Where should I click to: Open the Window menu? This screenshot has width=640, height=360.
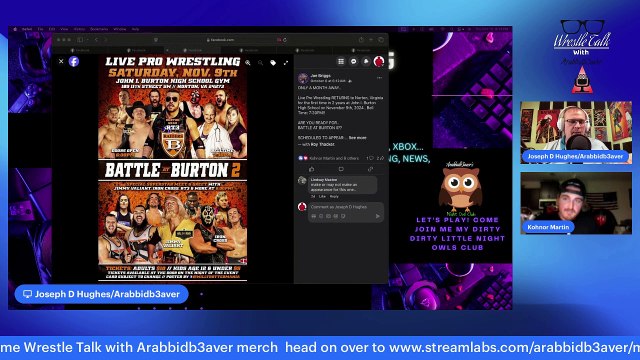point(120,29)
